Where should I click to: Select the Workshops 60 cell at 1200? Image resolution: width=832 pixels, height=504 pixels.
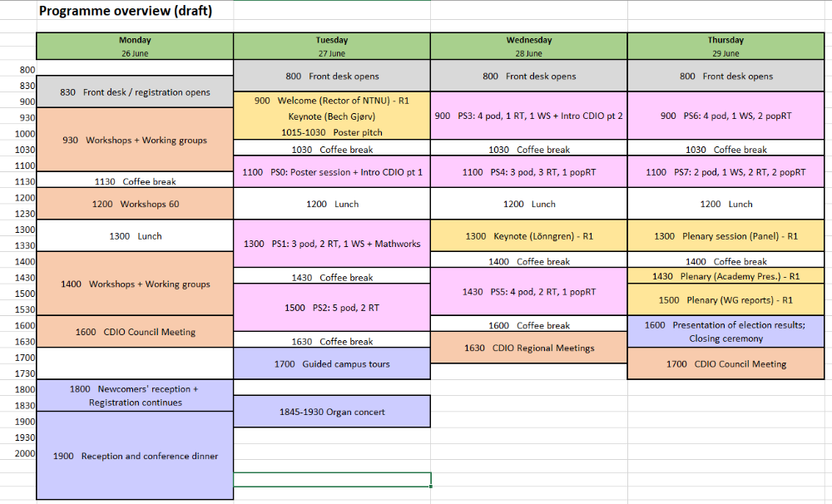pos(135,204)
